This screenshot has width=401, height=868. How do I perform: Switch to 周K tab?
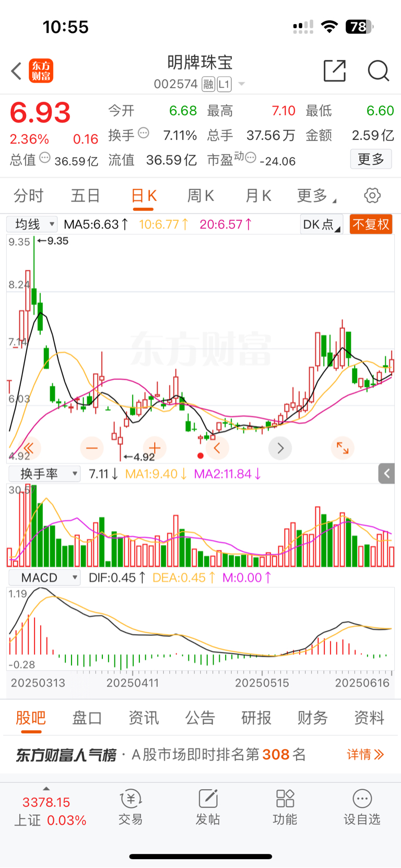coord(201,196)
